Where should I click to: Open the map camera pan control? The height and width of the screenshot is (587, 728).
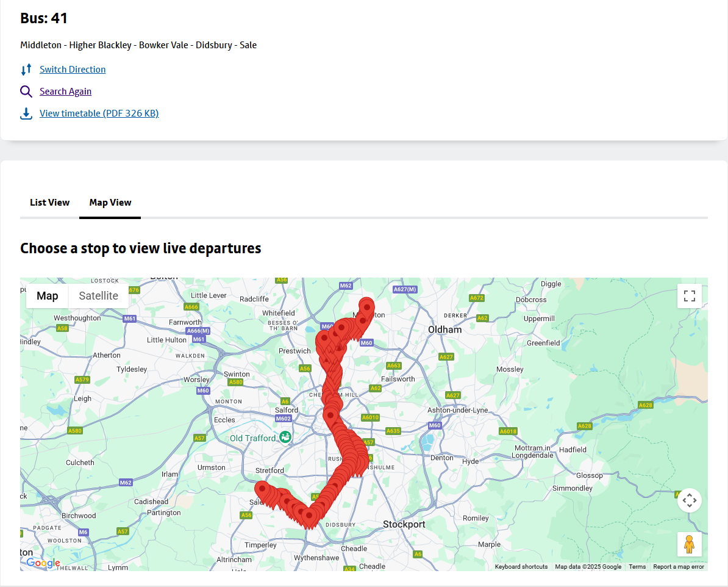click(690, 500)
